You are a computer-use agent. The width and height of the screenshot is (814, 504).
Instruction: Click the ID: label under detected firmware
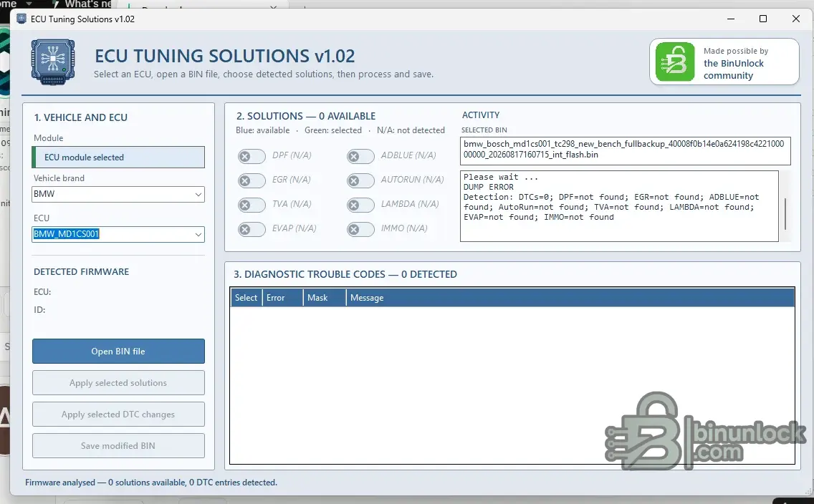(x=39, y=309)
